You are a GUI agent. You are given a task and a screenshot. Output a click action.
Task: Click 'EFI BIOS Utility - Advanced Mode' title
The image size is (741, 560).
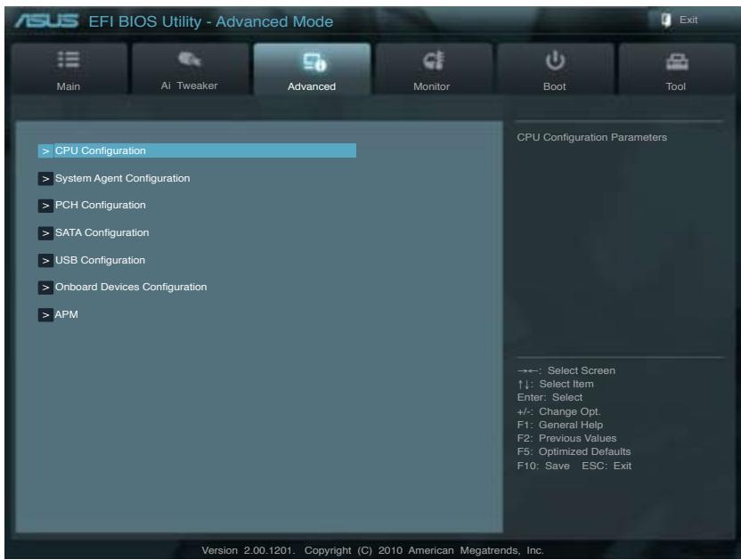pyautogui.click(x=211, y=21)
